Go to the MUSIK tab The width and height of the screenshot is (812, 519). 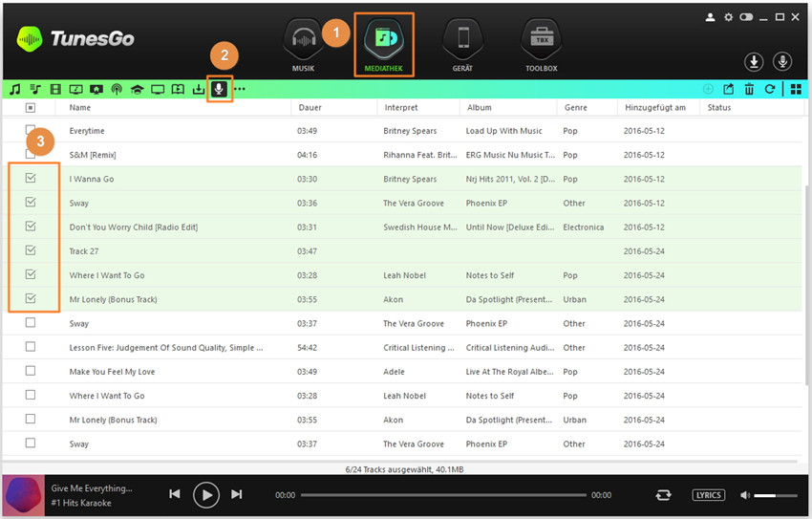pos(303,46)
